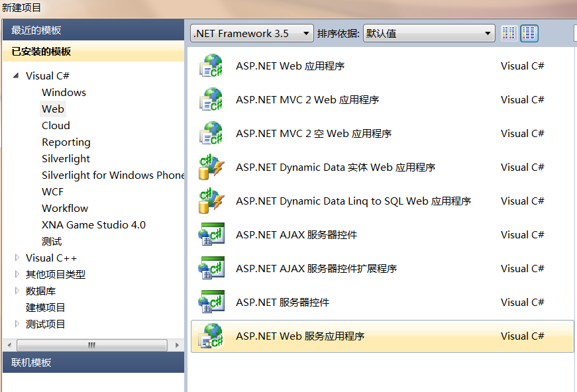Select the Web category in tree
Image resolution: width=577 pixels, height=392 pixels.
pyautogui.click(x=53, y=109)
